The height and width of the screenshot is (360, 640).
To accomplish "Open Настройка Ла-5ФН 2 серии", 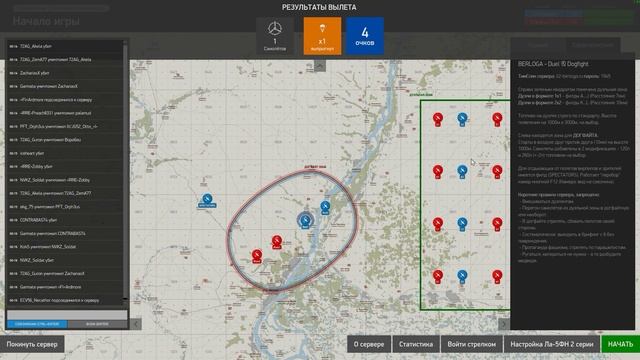I will 552,344.
